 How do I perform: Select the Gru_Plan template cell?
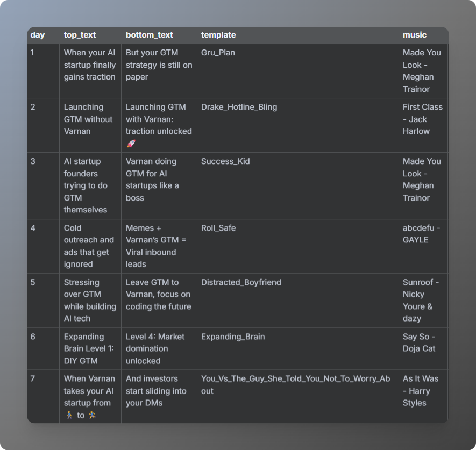pos(298,71)
